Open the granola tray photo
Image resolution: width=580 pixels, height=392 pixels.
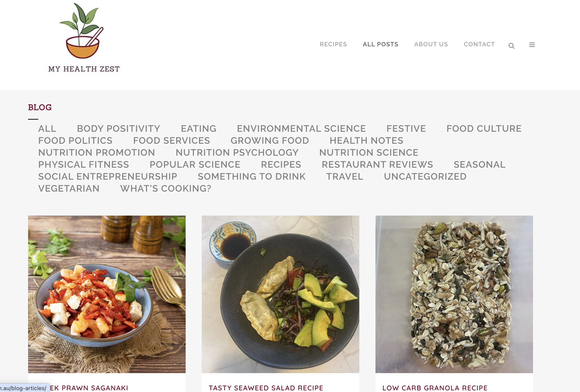click(454, 294)
